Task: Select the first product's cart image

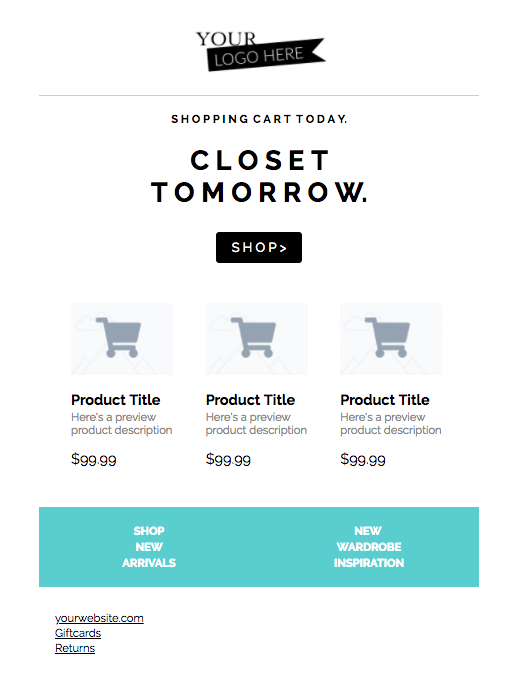Action: point(122,339)
